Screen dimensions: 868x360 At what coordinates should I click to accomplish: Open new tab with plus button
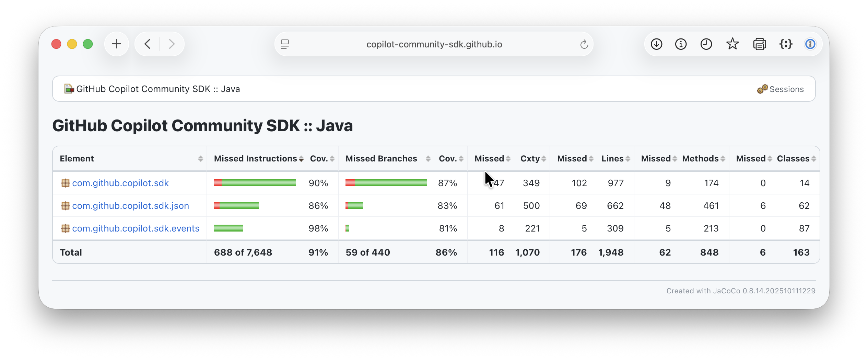pos(117,44)
